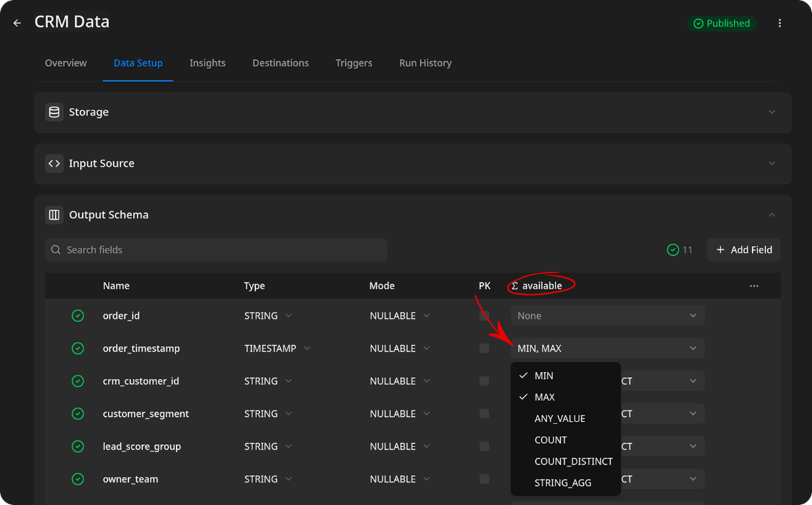
Task: Click the crm_customer_id field name
Action: [141, 381]
